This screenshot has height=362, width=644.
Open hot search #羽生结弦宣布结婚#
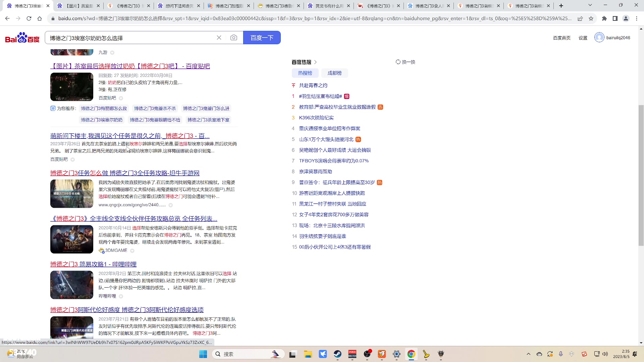[x=320, y=96]
